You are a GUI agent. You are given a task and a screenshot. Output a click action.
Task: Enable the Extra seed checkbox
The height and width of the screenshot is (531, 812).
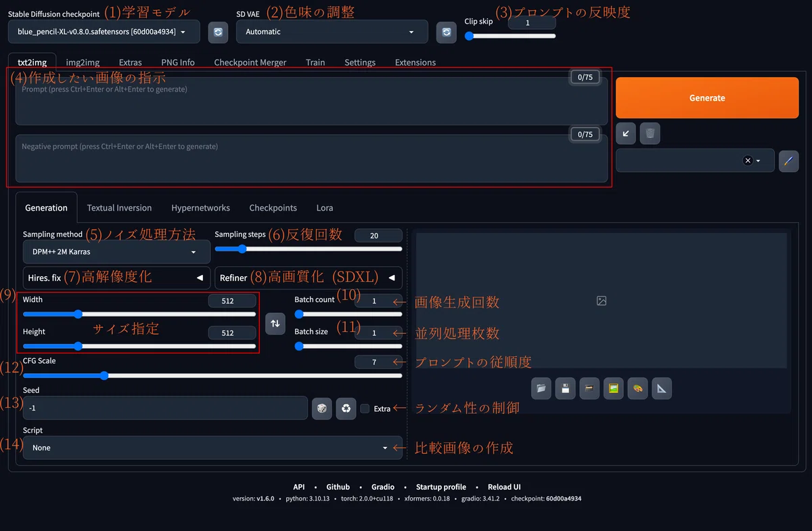(x=365, y=408)
